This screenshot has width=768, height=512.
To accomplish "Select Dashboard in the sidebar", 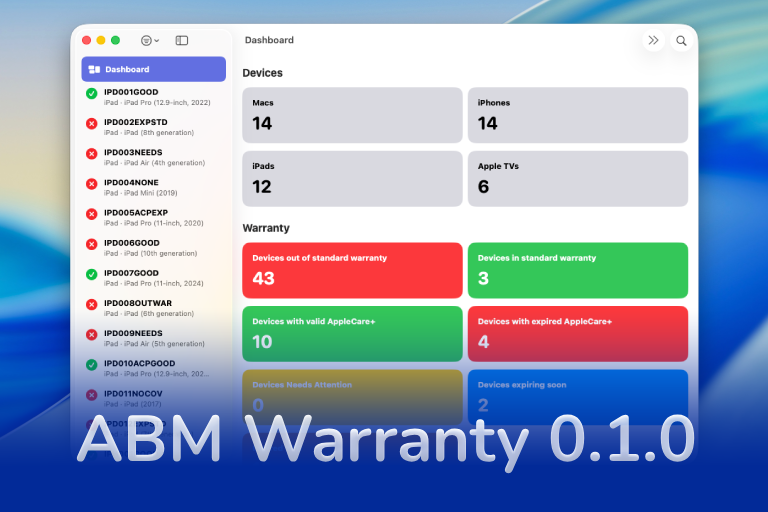I will (153, 69).
